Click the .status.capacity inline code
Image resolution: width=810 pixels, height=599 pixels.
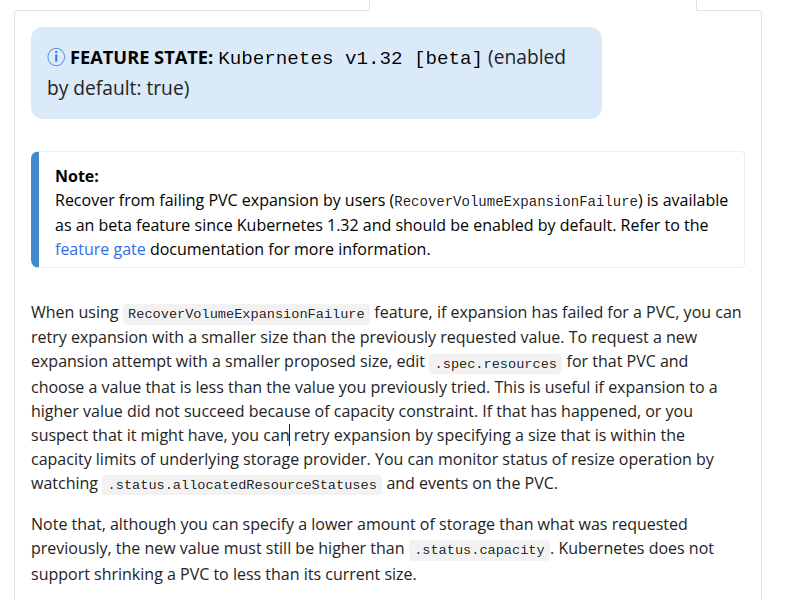coord(479,550)
